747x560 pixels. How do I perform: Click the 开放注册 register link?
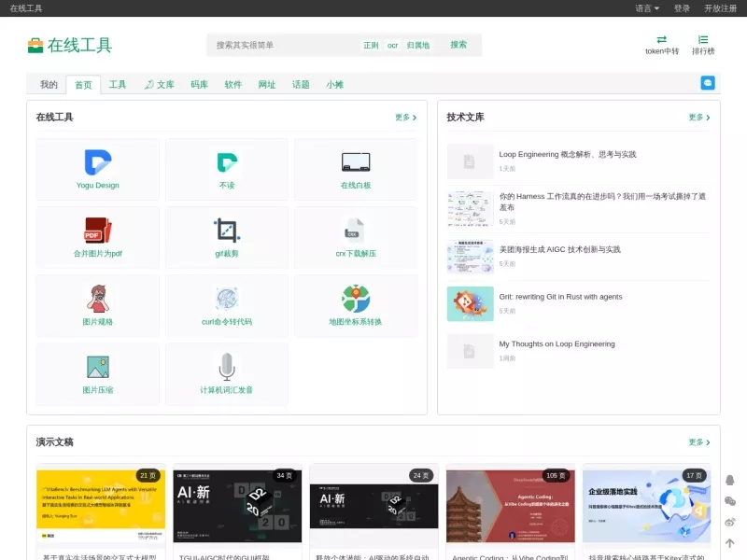[720, 8]
